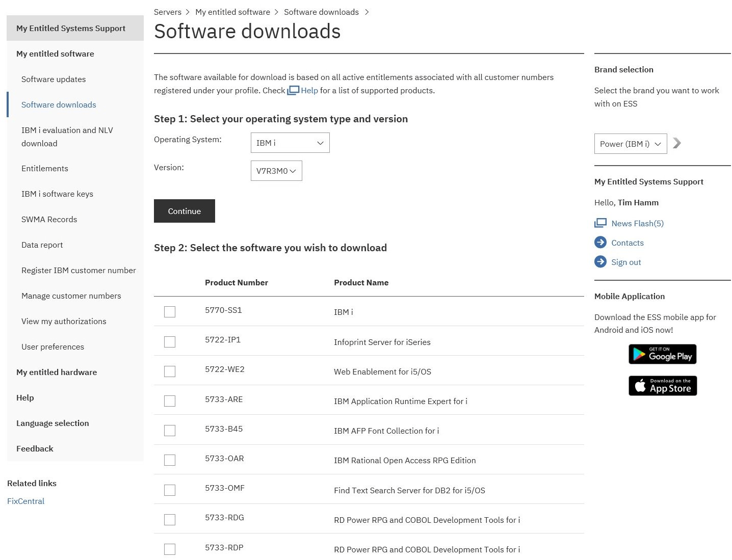Open the FixCentral related link
This screenshot has width=732, height=560.
[25, 501]
